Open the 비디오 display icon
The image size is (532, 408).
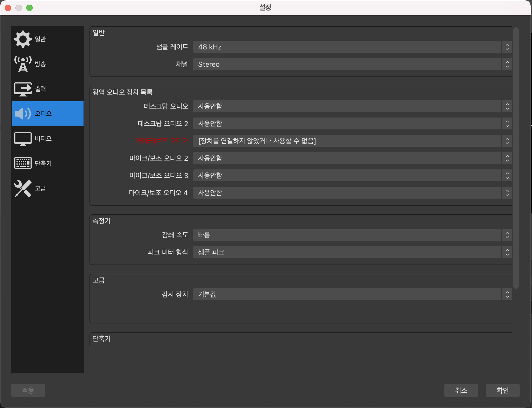[23, 139]
